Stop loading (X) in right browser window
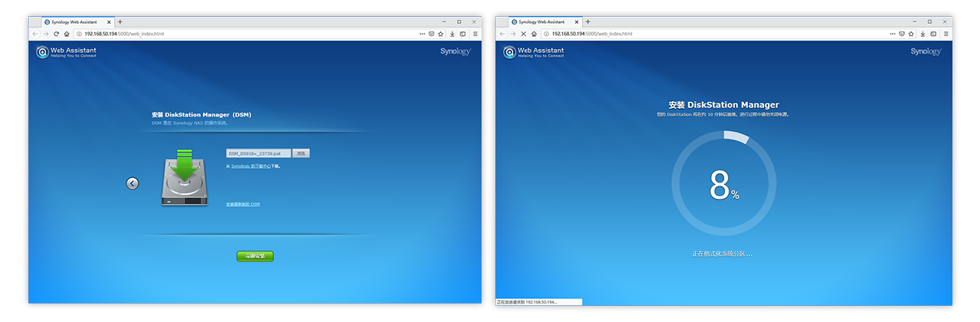This screenshot has height=322, width=980. tap(524, 34)
